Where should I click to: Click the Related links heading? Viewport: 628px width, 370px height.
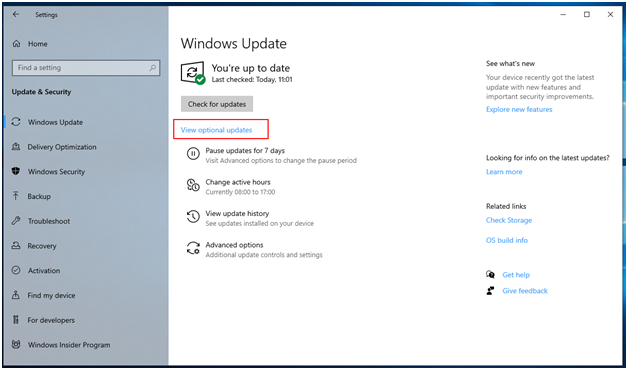point(506,206)
